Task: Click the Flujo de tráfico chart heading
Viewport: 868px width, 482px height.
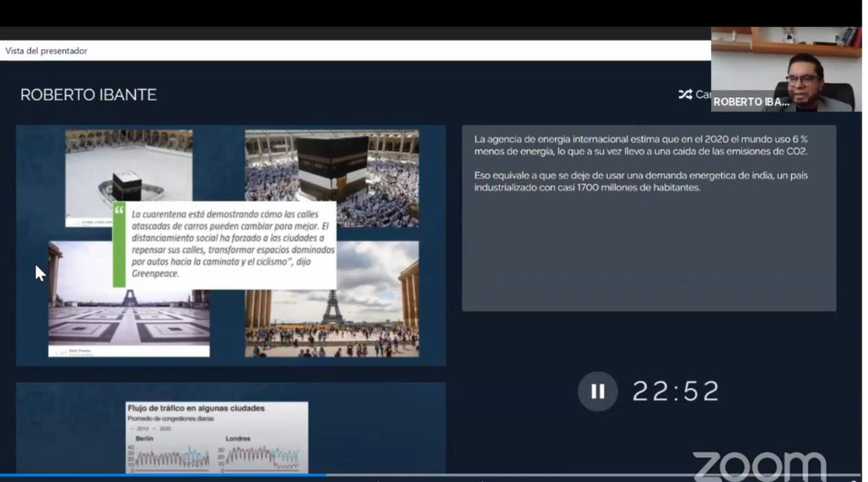Action: coord(195,408)
